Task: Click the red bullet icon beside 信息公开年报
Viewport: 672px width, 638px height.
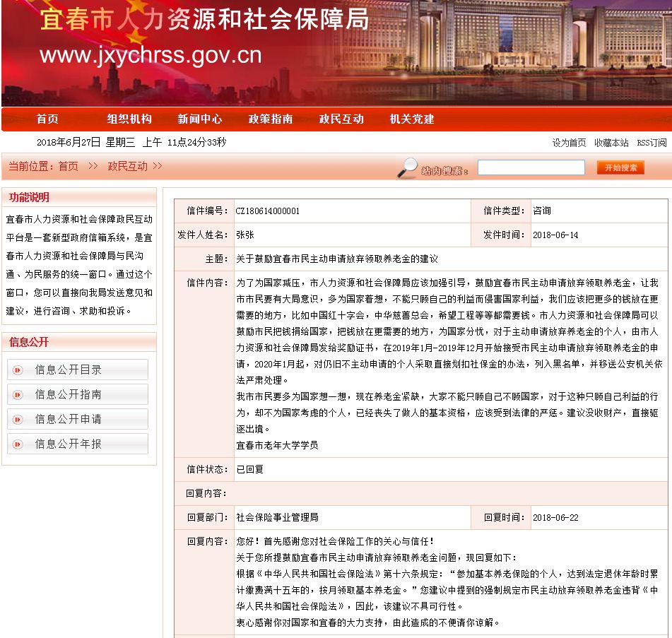Action: 18,444
